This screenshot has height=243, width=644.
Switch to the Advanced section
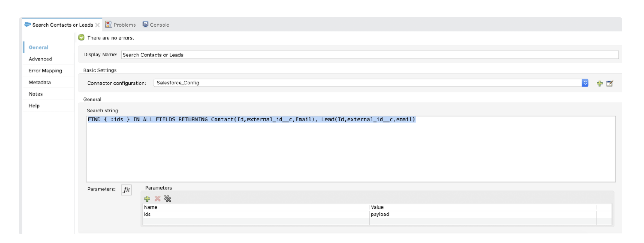coord(40,59)
